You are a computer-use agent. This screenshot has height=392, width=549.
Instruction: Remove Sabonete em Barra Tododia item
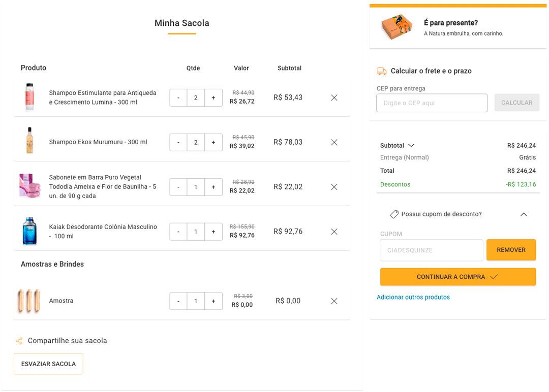(x=334, y=187)
